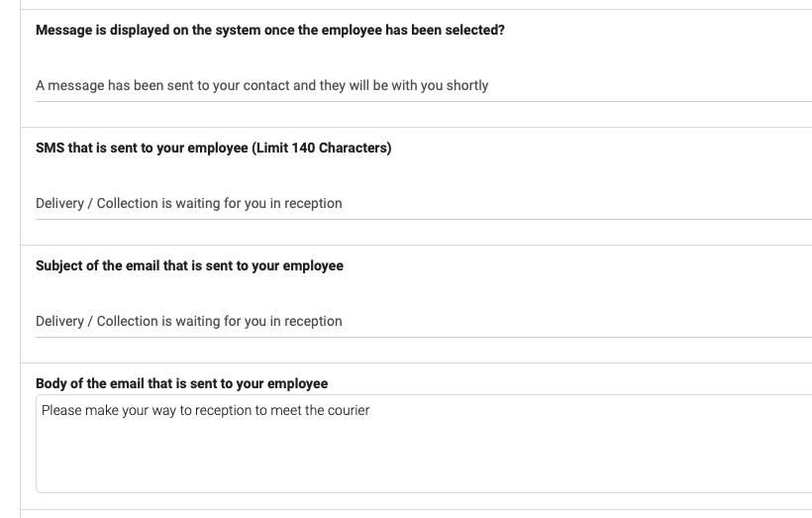Focus the SMS text input field
The image size is (812, 518).
[x=424, y=203]
